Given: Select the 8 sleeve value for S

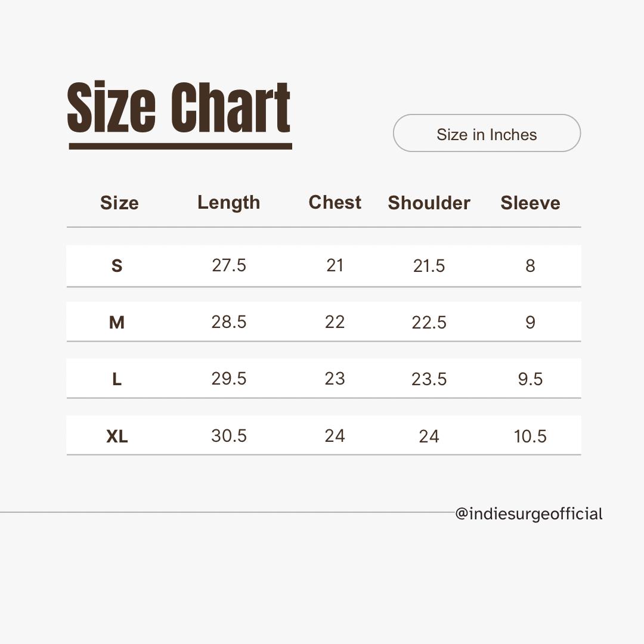Looking at the screenshot, I should point(530,265).
